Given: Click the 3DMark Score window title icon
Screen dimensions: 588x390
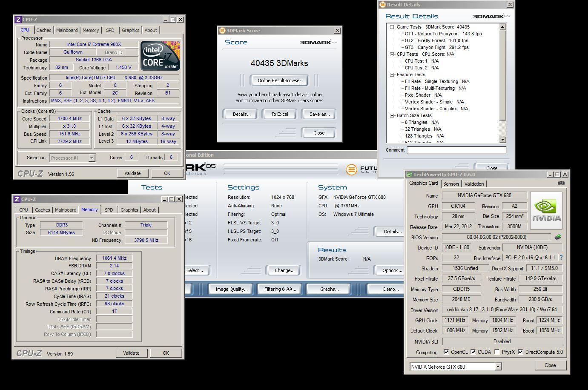Looking at the screenshot, I should 222,31.
